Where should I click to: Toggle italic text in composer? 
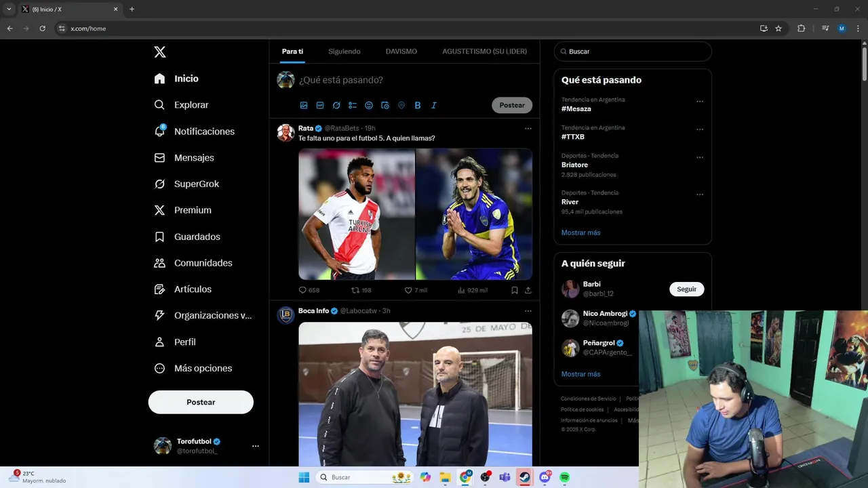click(x=434, y=105)
